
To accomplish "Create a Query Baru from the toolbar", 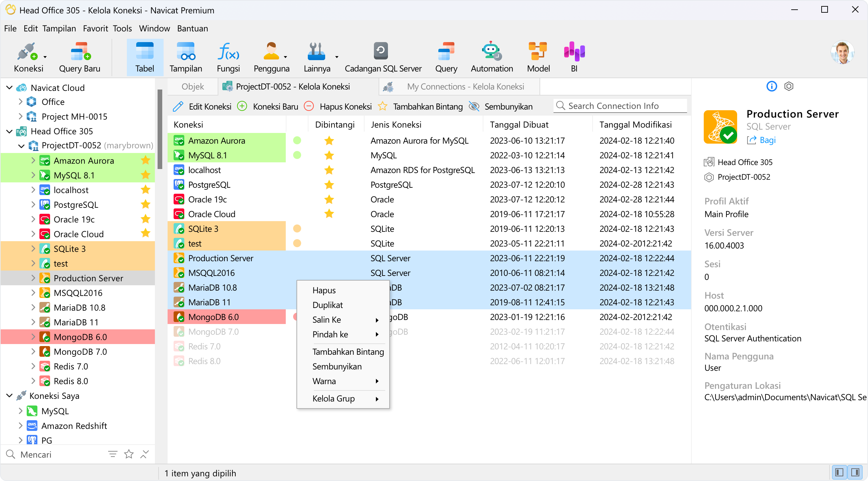I will pos(79,57).
